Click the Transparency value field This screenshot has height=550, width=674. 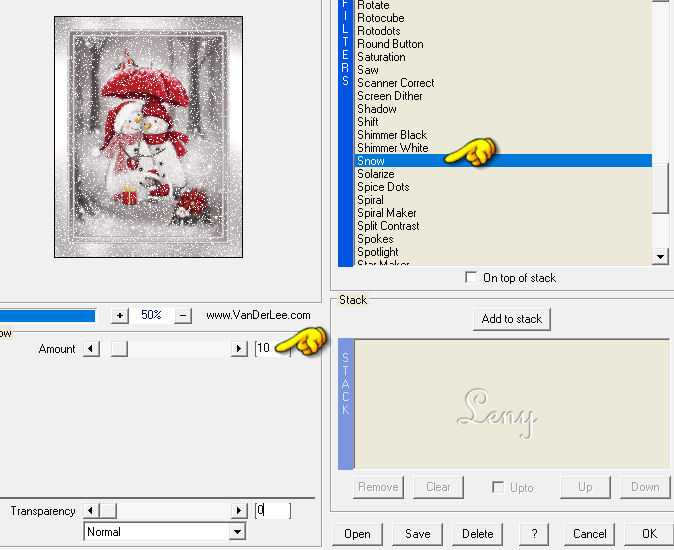coord(273,510)
